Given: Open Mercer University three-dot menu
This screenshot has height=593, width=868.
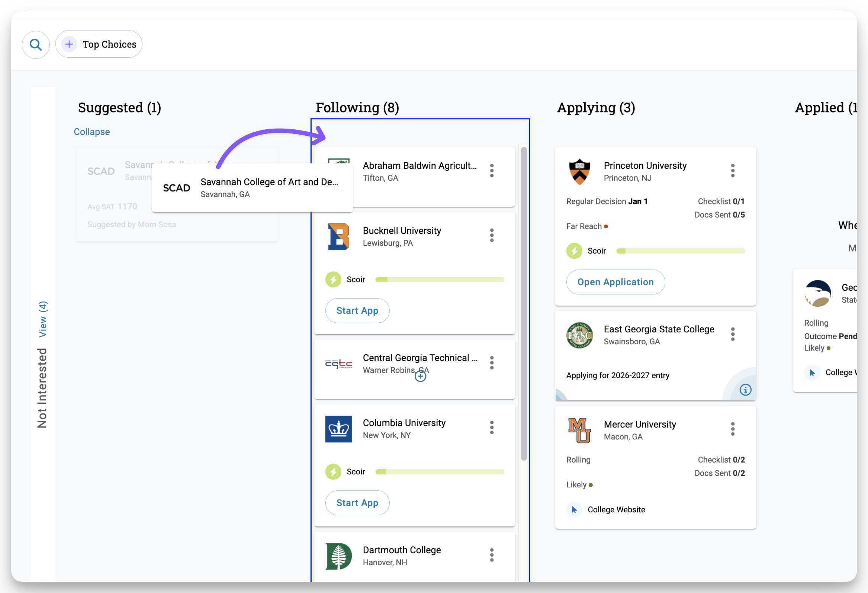Looking at the screenshot, I should 733,429.
